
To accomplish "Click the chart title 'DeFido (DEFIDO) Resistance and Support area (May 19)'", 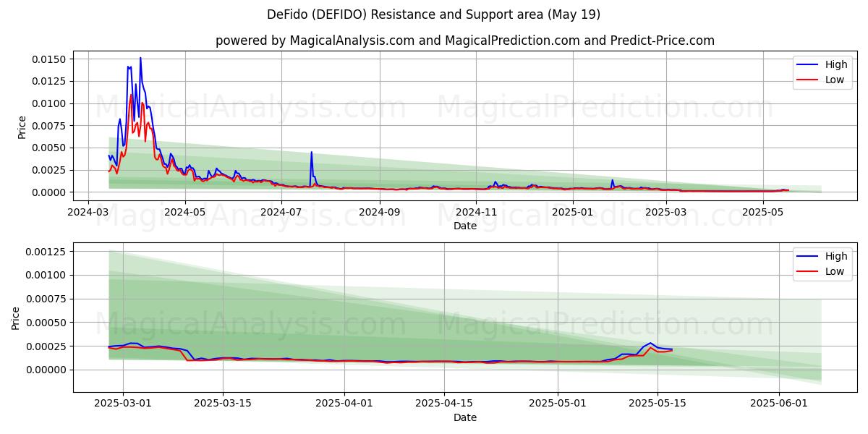I will (x=434, y=14).
